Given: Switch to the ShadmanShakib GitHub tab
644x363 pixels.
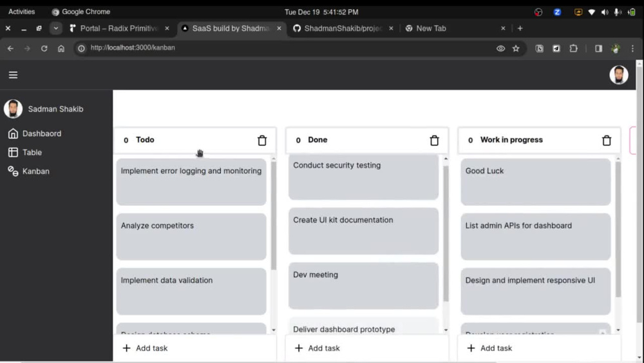Looking at the screenshot, I should (343, 28).
